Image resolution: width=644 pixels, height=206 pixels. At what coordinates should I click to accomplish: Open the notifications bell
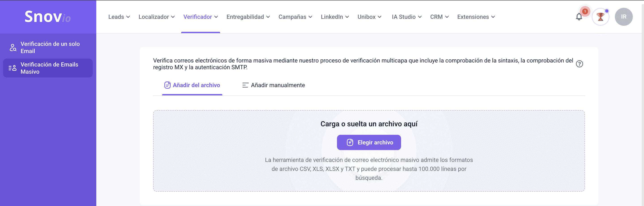pyautogui.click(x=579, y=17)
